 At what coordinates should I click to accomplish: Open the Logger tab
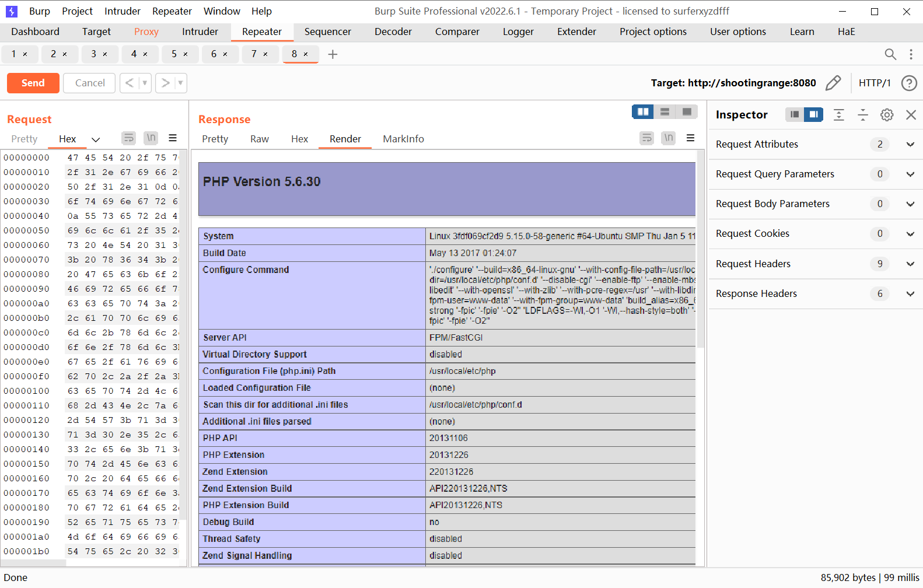point(518,32)
